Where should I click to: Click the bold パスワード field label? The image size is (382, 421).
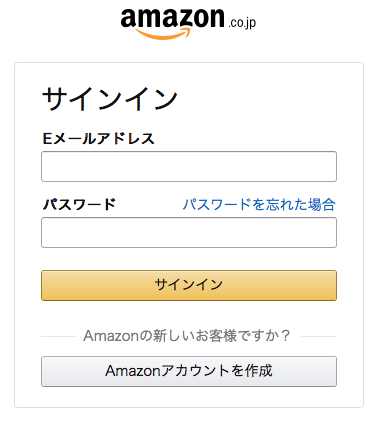coord(79,204)
